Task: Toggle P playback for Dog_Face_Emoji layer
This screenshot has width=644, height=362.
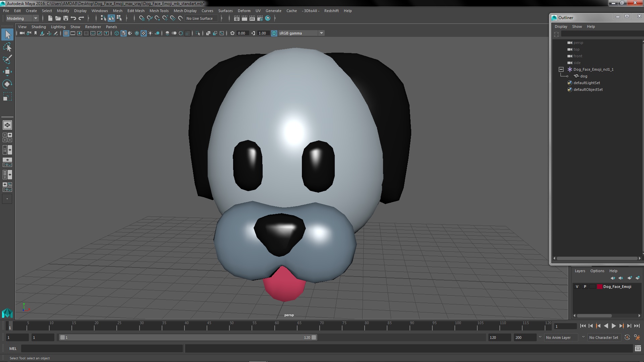Action: (585, 287)
